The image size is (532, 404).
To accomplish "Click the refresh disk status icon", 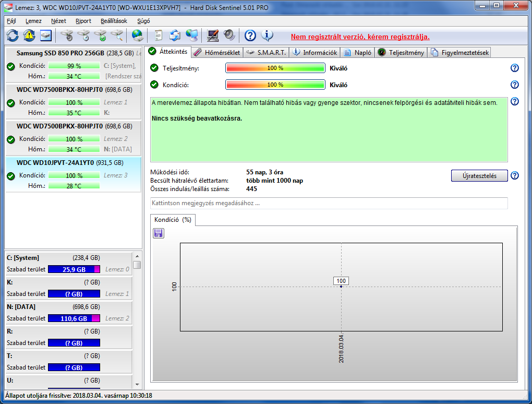I will click(13, 35).
